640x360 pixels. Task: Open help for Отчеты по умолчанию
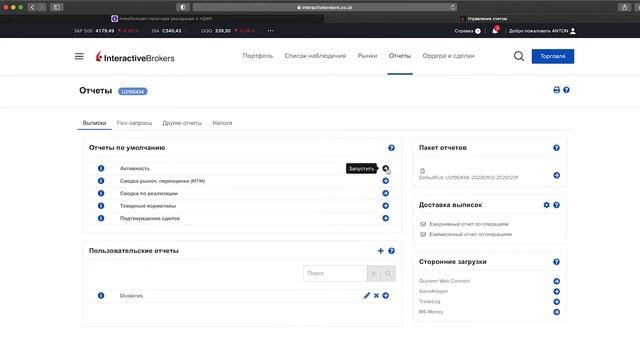[391, 148]
